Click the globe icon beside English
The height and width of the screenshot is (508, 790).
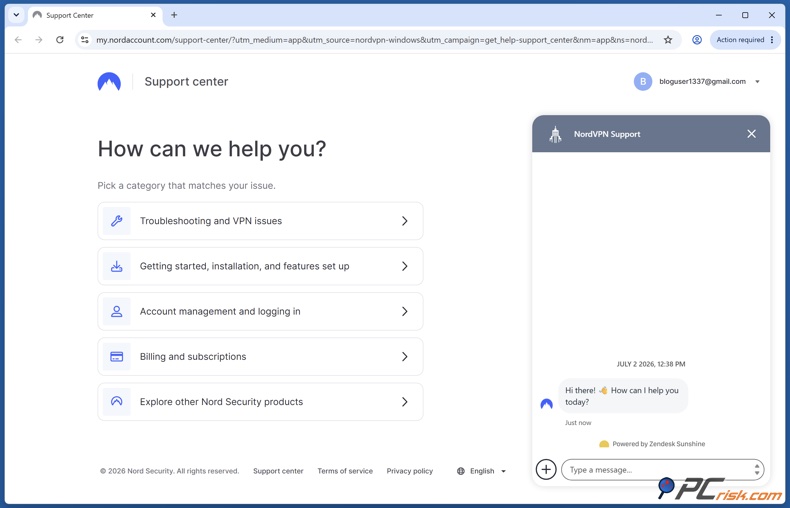[460, 471]
